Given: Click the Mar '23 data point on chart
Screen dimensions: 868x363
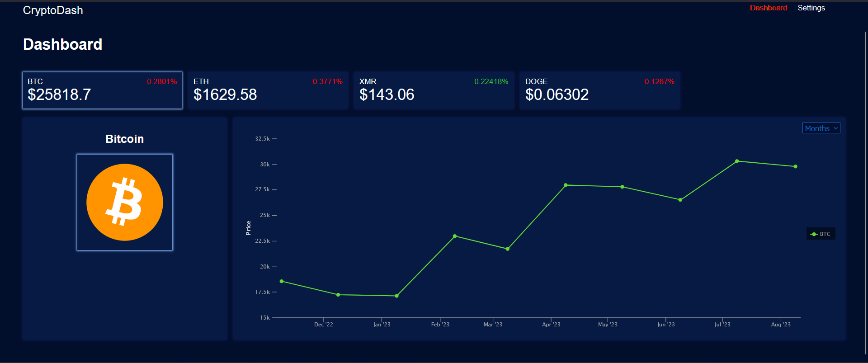Looking at the screenshot, I should coord(508,249).
